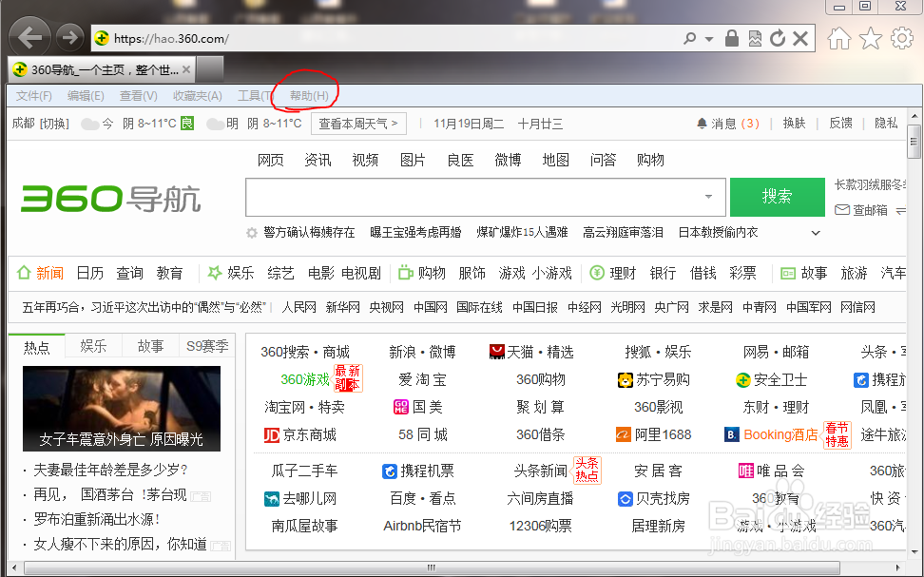Screen dimensions: 924x577
Task: Click the 理财 yen coin icon
Action: [x=597, y=273]
